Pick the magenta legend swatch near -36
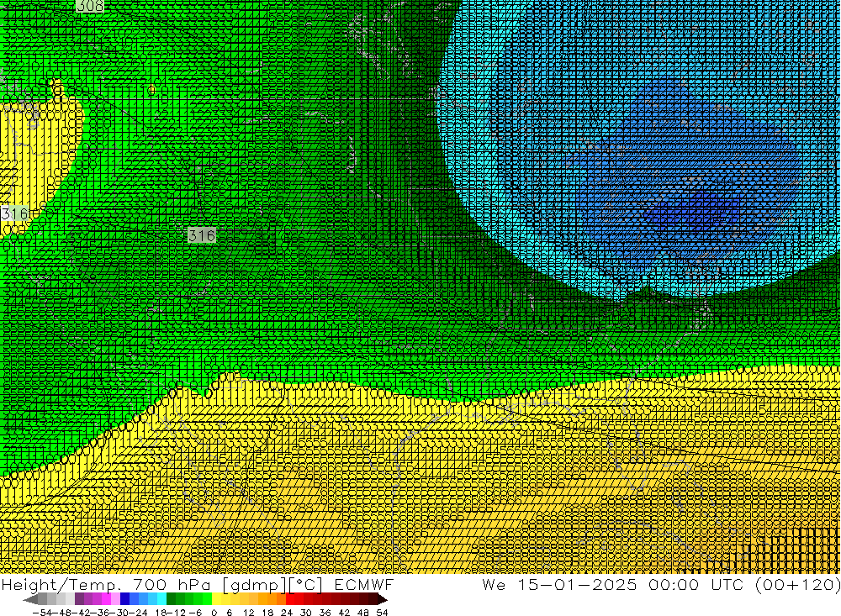The height and width of the screenshot is (616, 841). (x=106, y=599)
